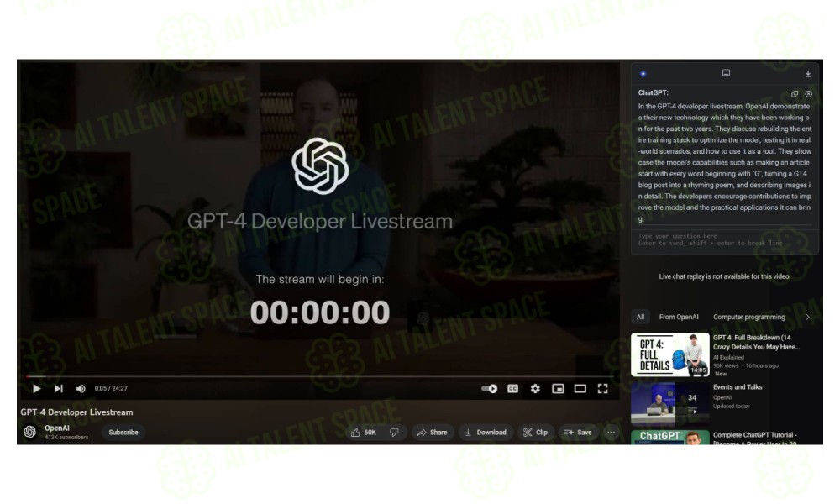Open the Events and Talks playlist title
The image size is (840, 504).
738,386
